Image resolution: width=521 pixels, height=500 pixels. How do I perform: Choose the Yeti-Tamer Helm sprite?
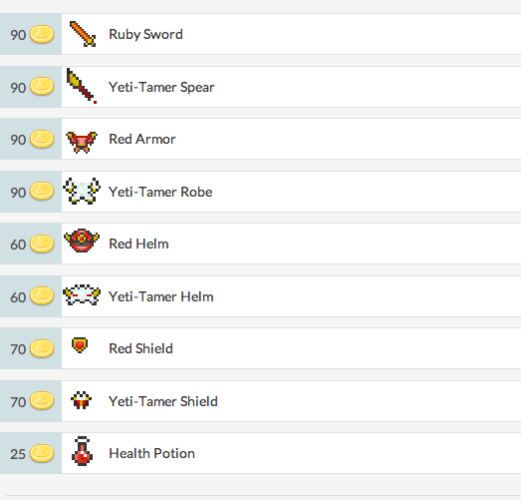[x=82, y=295]
